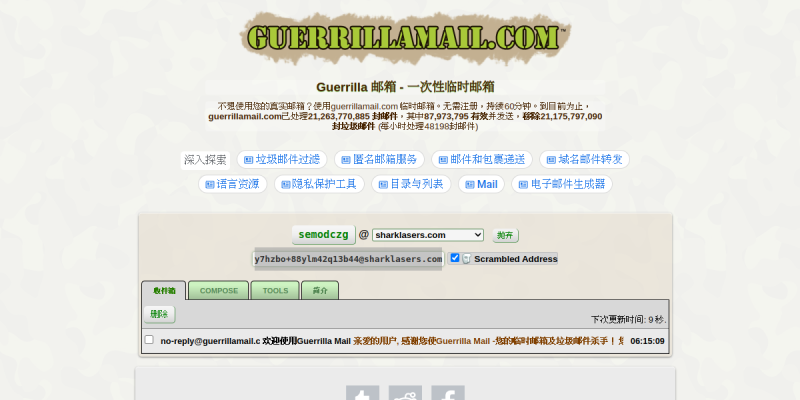Switch to the 收件箱 inbox tab
This screenshot has width=800, height=400.
pyautogui.click(x=164, y=290)
